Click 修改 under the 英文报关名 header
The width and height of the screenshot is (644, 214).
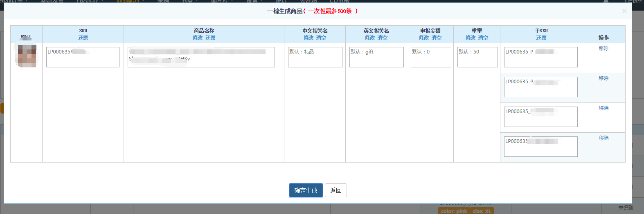tap(370, 38)
